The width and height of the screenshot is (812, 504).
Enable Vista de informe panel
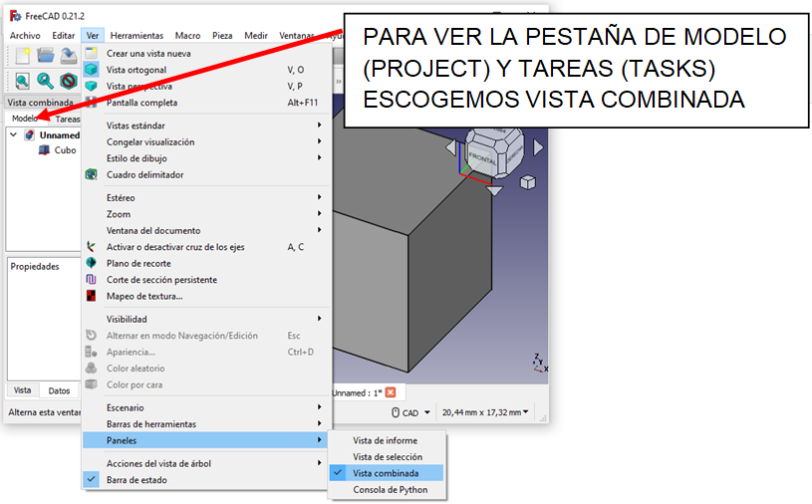click(x=385, y=440)
